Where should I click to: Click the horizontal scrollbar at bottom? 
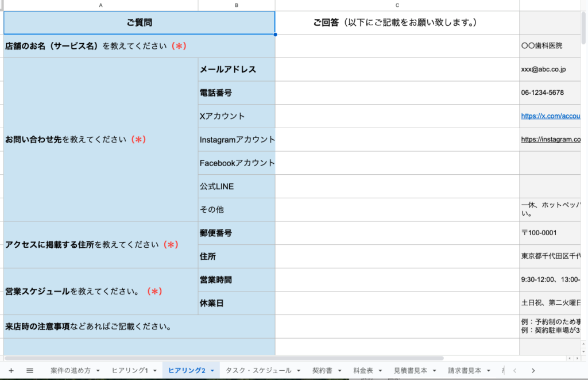(230, 358)
